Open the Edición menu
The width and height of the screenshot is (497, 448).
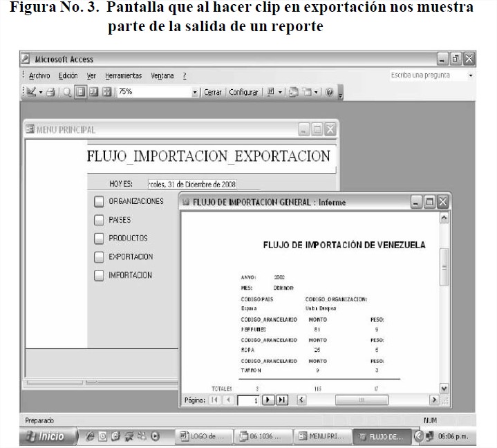68,76
